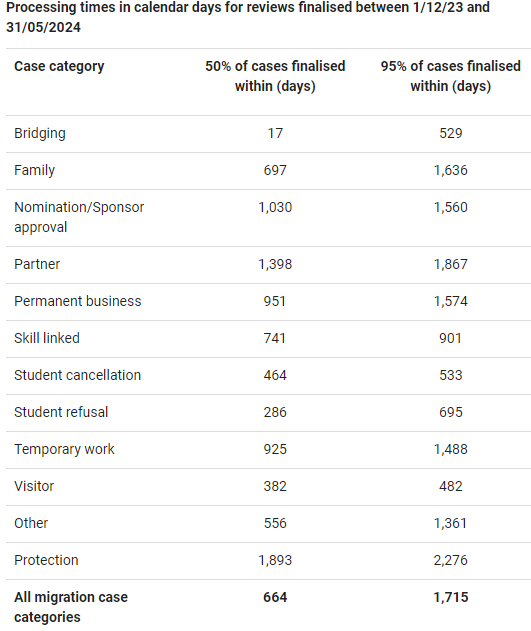Select the Permanent business row label
Viewport: 531px width, 631px height.
click(78, 301)
